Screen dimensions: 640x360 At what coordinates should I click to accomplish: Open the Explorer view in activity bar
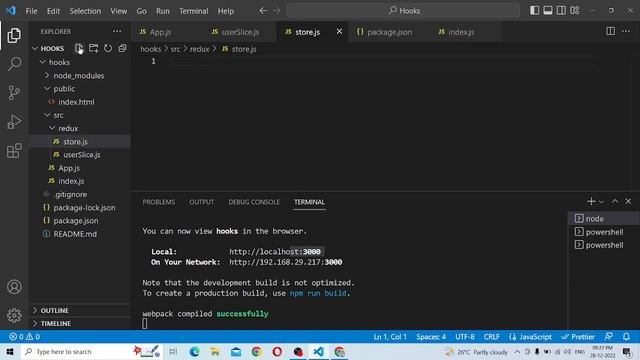coord(14,36)
